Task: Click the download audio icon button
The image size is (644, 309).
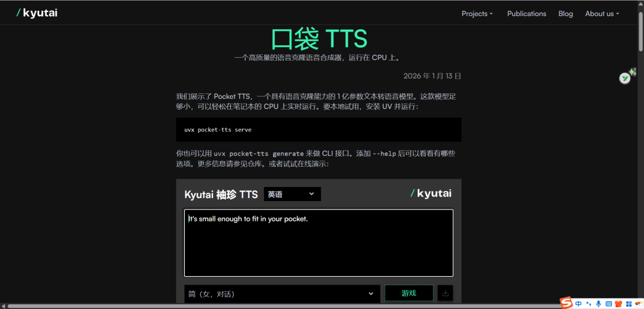Action: coord(445,293)
